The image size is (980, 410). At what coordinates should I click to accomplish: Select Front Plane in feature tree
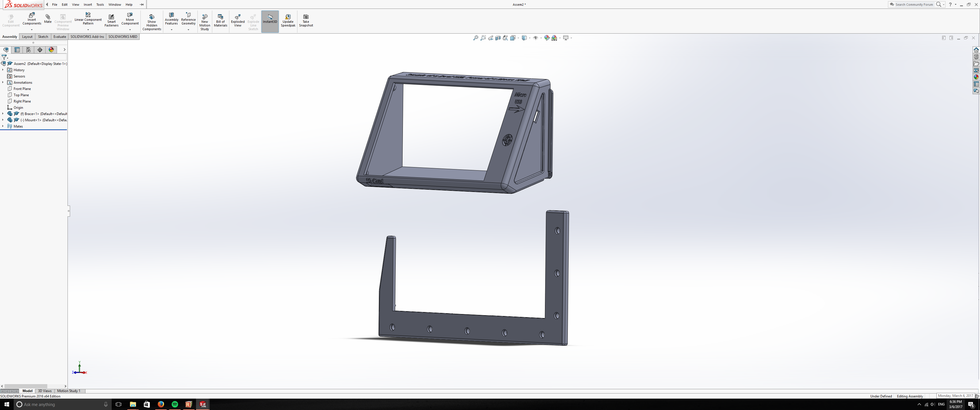click(x=22, y=89)
